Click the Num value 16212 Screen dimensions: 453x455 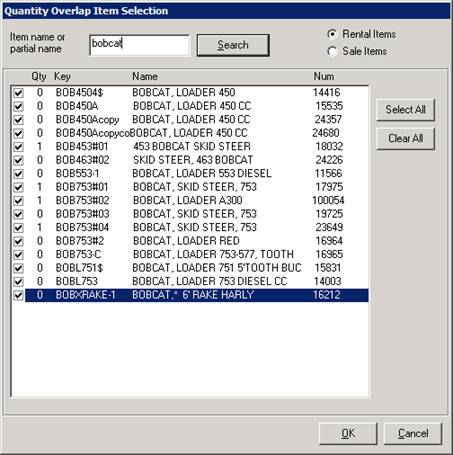click(x=327, y=295)
